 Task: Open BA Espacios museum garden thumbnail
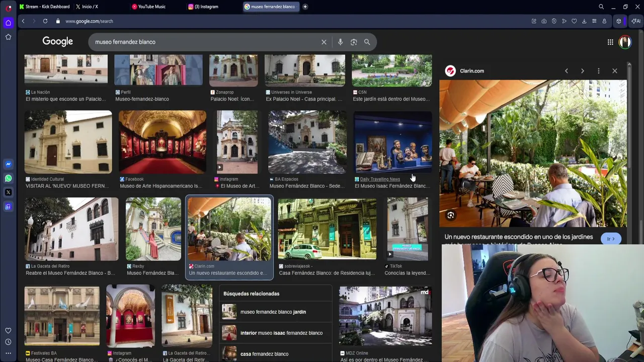[x=307, y=142]
